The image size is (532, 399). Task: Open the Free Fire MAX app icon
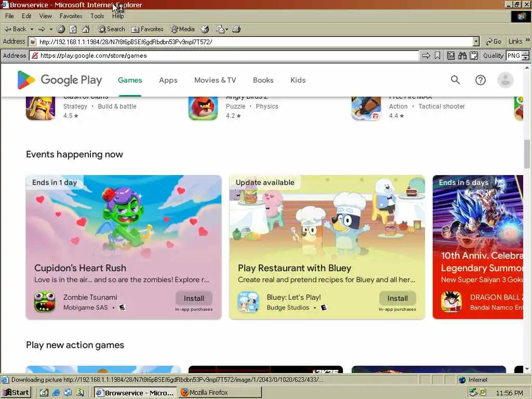[x=366, y=108]
